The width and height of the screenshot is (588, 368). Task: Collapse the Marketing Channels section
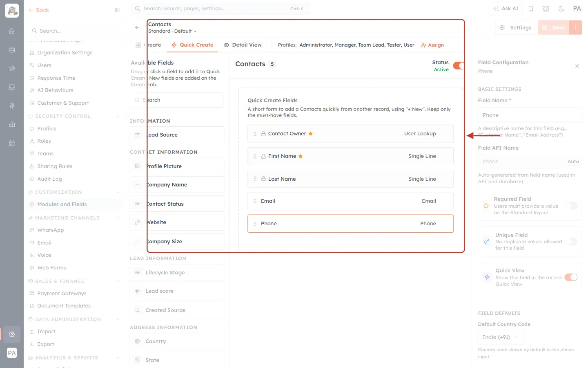[x=118, y=218]
